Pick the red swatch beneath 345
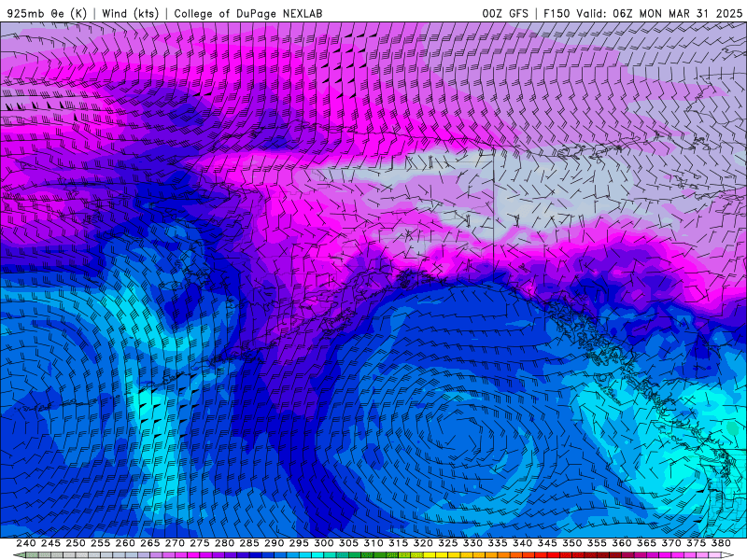Image resolution: width=747 pixels, height=560 pixels. click(553, 555)
